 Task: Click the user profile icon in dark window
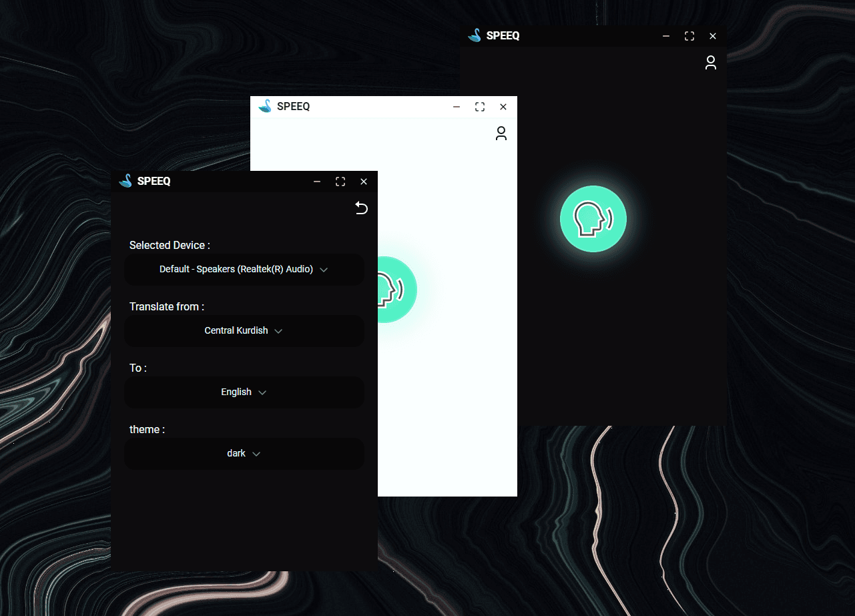711,63
